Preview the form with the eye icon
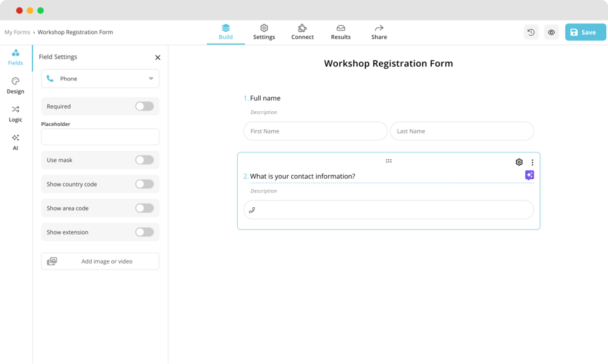This screenshot has width=608, height=364. [x=551, y=32]
